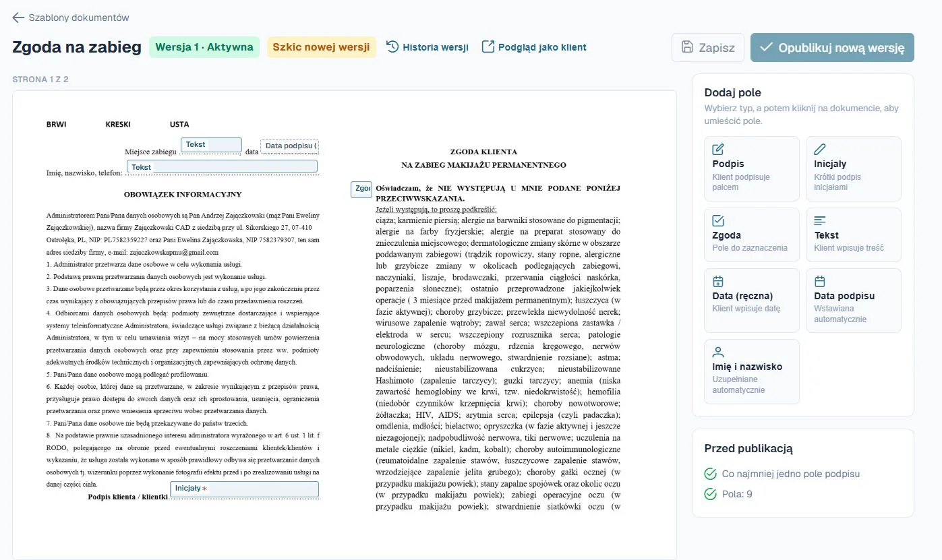Image resolution: width=942 pixels, height=560 pixels.
Task: Click the OBOWIĄZEK INFORMACYJNY heading in document
Action: [x=183, y=194]
